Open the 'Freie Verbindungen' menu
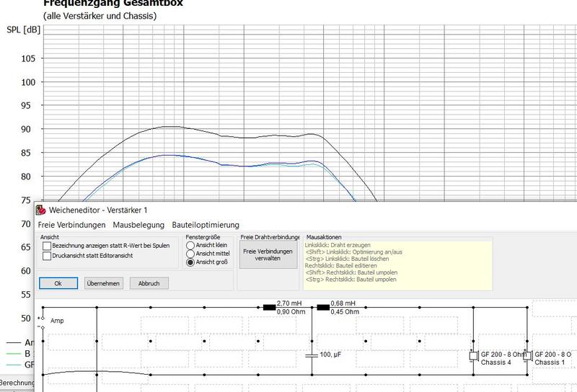The image size is (577, 392). point(71,225)
